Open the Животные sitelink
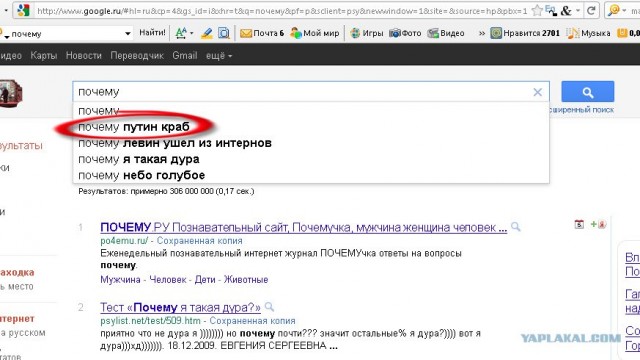Image resolution: width=640 pixels, height=360 pixels. [246, 280]
